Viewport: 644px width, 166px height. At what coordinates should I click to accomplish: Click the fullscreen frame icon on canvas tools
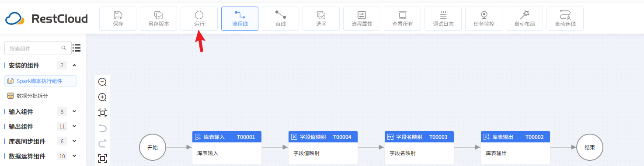pos(103,158)
